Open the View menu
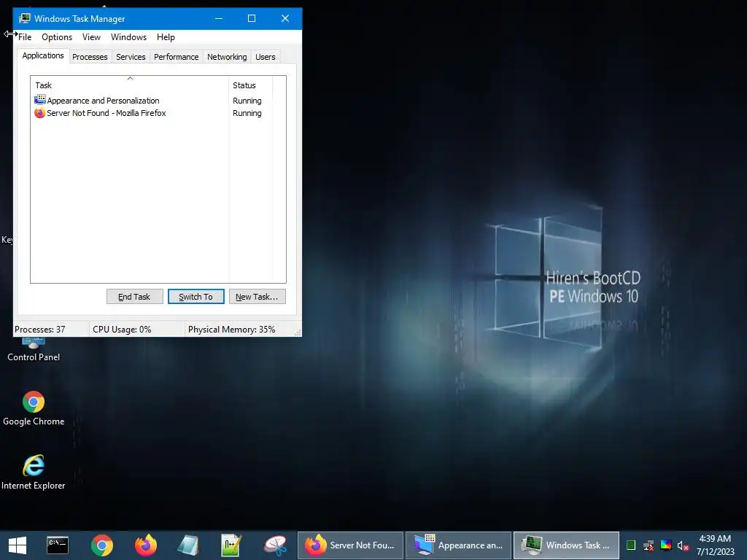This screenshot has height=560, width=747. pyautogui.click(x=91, y=37)
